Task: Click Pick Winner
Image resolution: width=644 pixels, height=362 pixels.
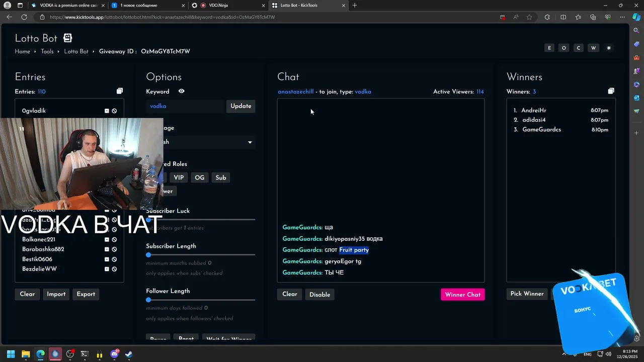Action: 527,294
